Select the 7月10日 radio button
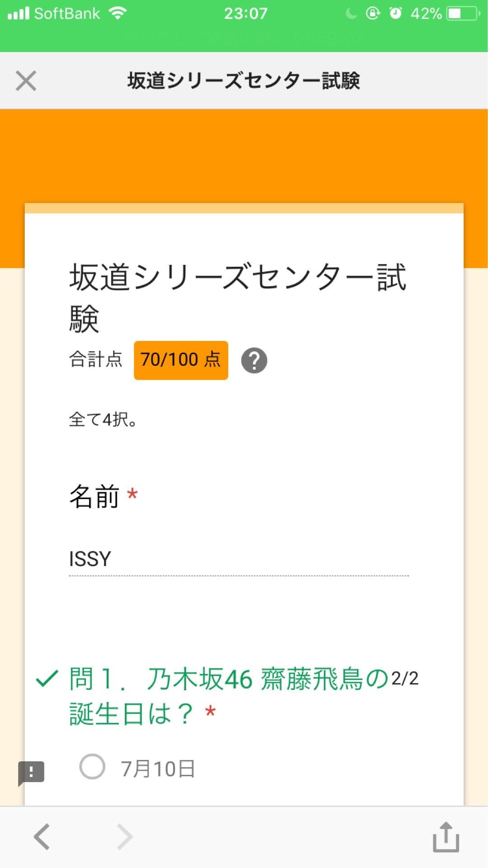Screen dimensions: 488x868 92,767
